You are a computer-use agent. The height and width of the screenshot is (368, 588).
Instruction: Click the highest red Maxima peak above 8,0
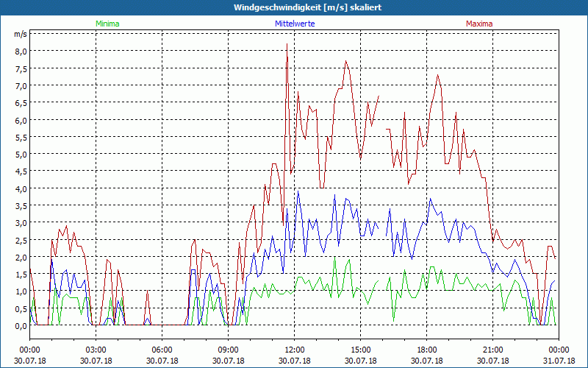[287, 45]
